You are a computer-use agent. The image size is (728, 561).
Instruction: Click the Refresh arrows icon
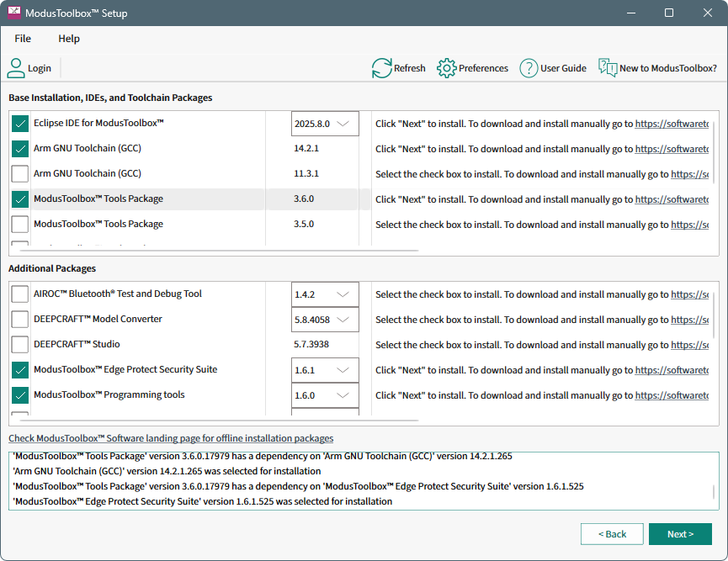(382, 68)
